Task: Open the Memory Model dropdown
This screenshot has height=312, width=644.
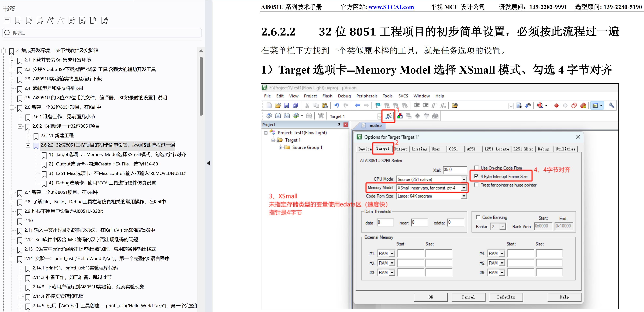Action: pyautogui.click(x=464, y=188)
